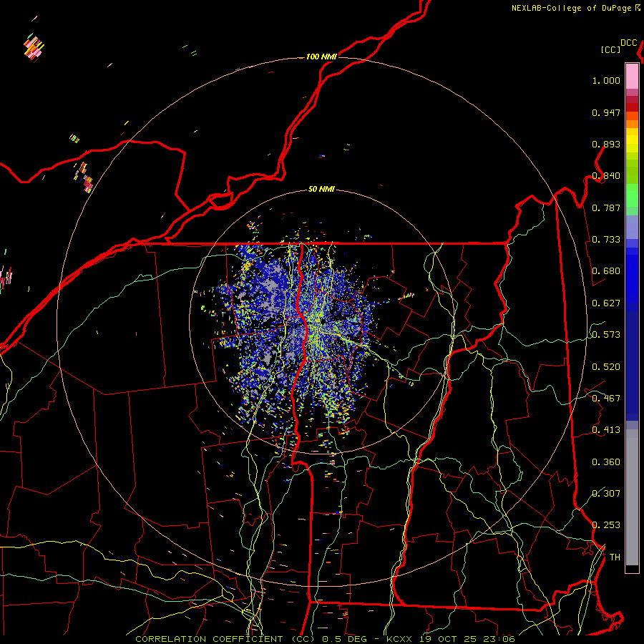Image resolution: width=644 pixels, height=644 pixels.
Task: Click the pink top segment of color bar
Action: 632,76
